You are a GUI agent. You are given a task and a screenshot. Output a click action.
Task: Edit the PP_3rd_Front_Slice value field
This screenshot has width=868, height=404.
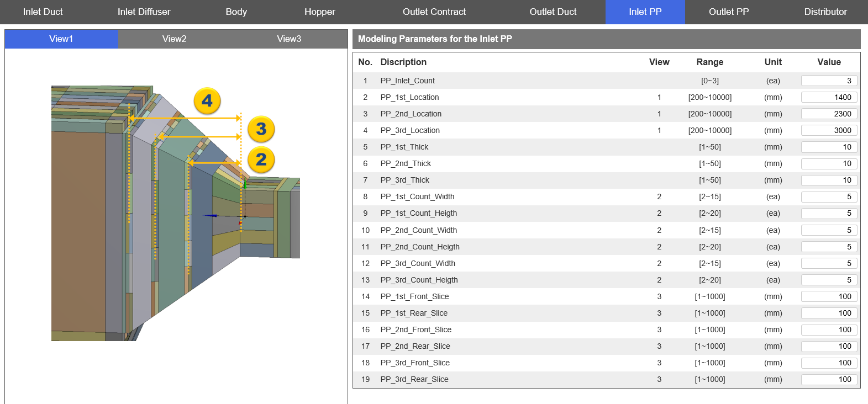[x=829, y=363]
